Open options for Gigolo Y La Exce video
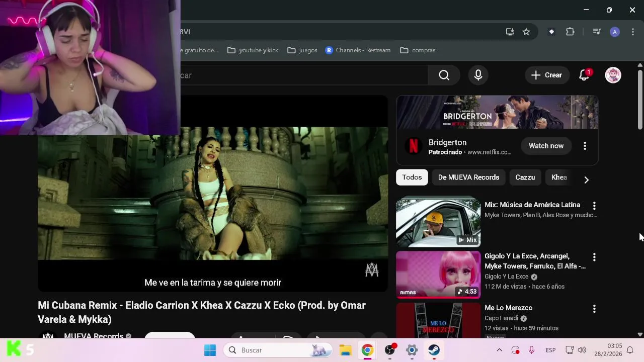This screenshot has width=644, height=362. 594,257
